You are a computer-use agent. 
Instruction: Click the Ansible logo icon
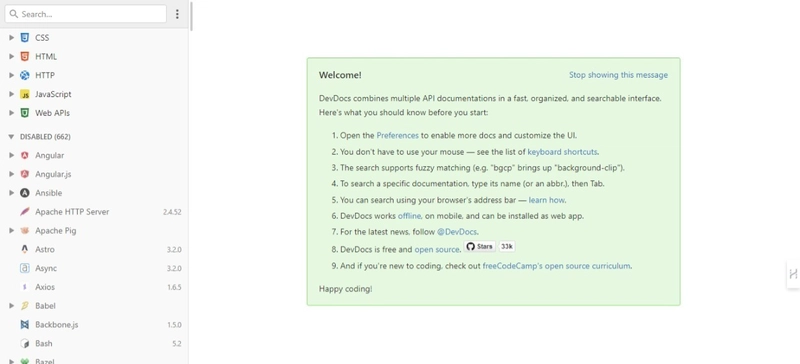[24, 193]
